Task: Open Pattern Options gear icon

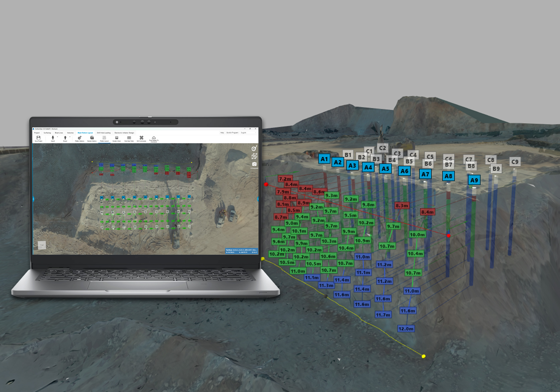Action: click(80, 138)
